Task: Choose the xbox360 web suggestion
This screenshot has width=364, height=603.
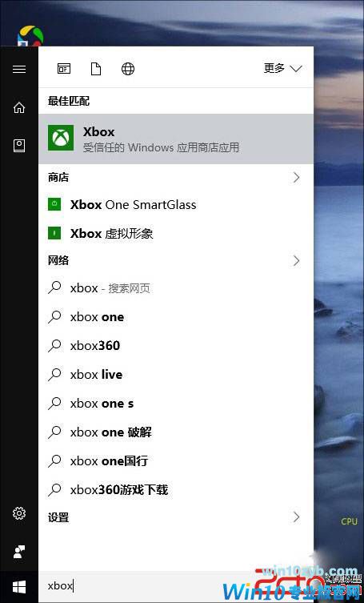Action: click(x=176, y=346)
